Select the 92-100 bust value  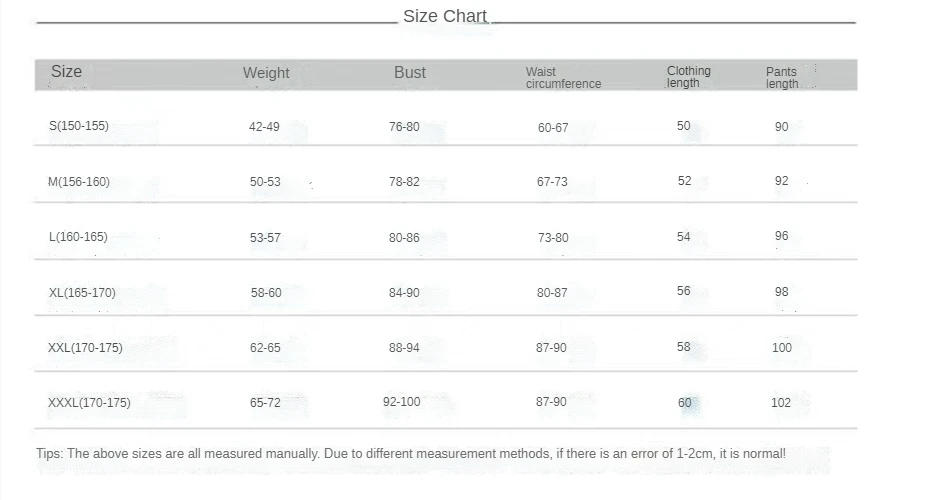click(401, 402)
